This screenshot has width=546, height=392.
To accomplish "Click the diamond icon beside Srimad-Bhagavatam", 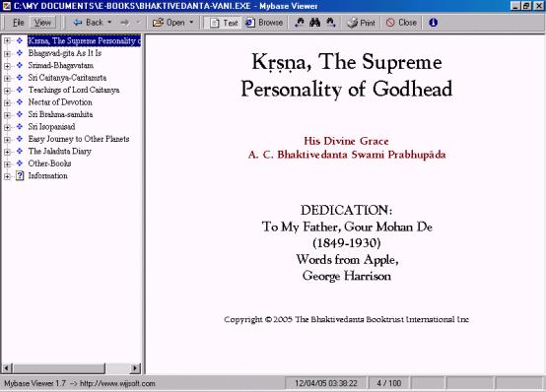I will 20,65.
